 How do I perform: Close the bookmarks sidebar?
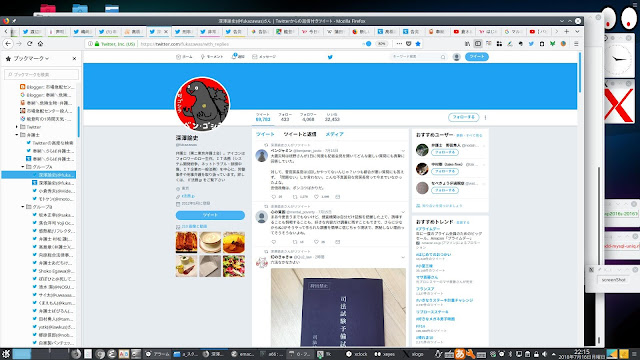click(74, 58)
